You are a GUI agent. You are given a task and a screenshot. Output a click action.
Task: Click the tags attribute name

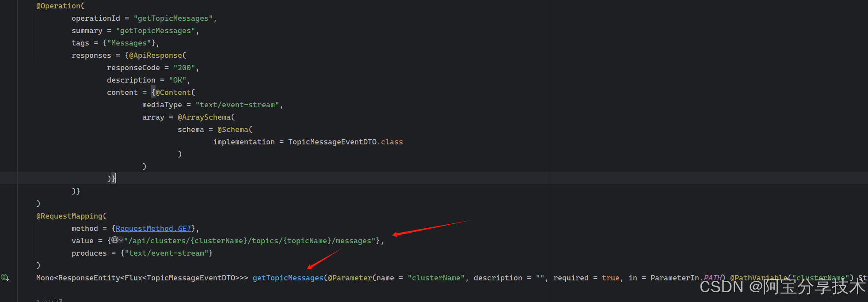click(80, 43)
